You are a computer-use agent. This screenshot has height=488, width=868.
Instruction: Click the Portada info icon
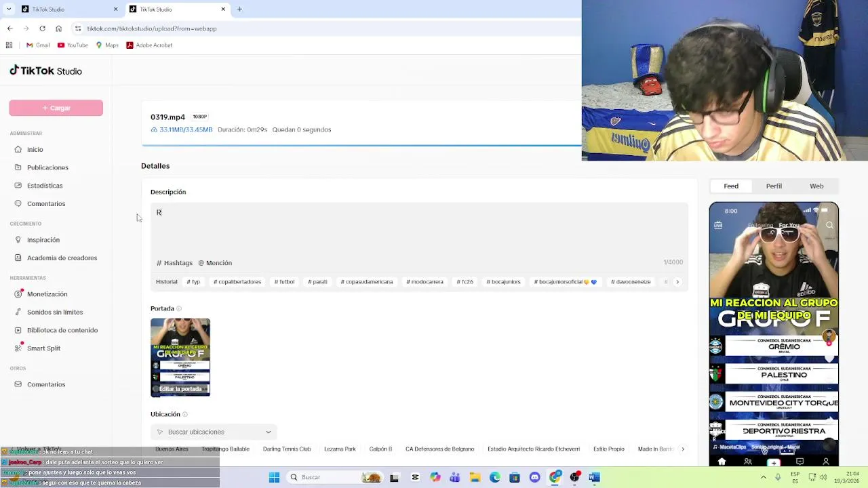click(179, 309)
